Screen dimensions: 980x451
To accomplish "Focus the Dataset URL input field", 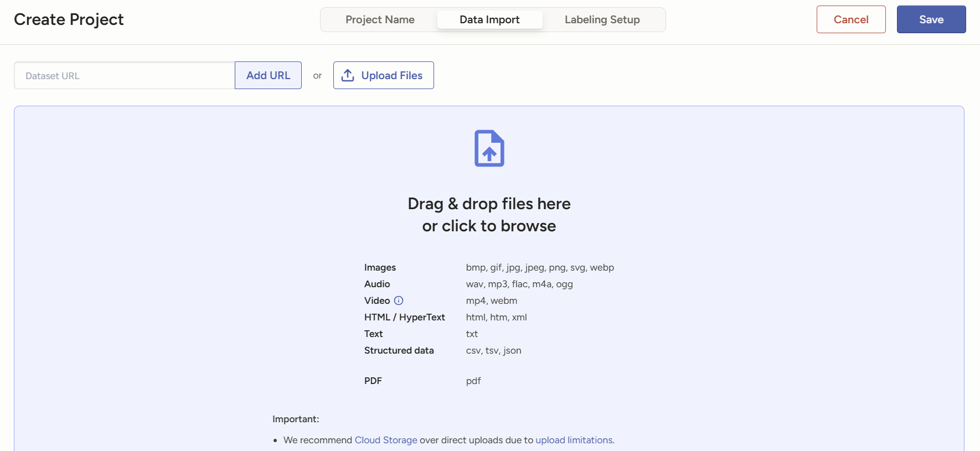I will point(125,75).
